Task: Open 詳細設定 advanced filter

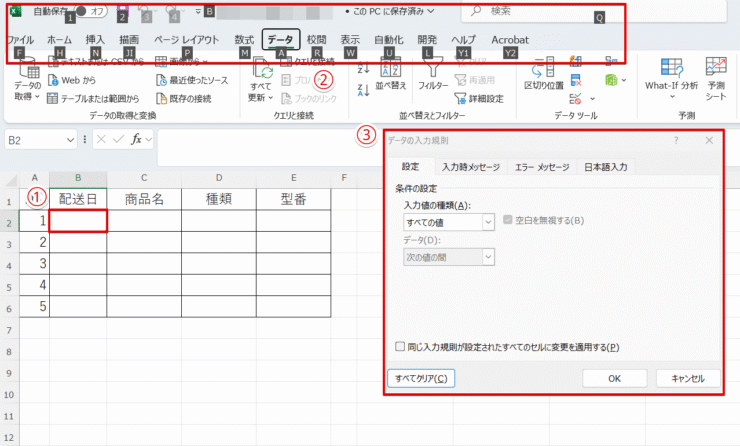Action: (479, 98)
